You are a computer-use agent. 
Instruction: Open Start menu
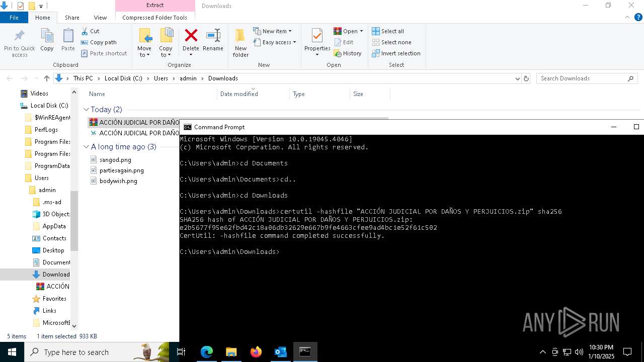(x=12, y=352)
